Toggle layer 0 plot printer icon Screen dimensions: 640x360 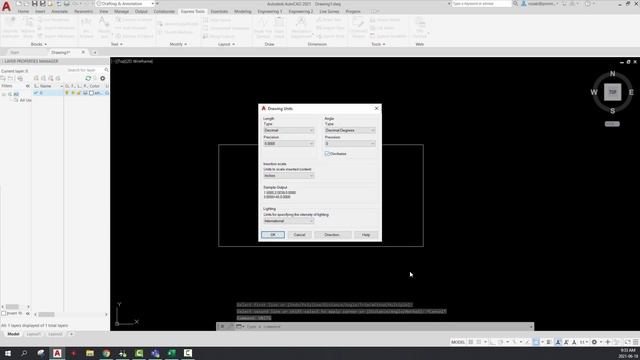(x=85, y=93)
